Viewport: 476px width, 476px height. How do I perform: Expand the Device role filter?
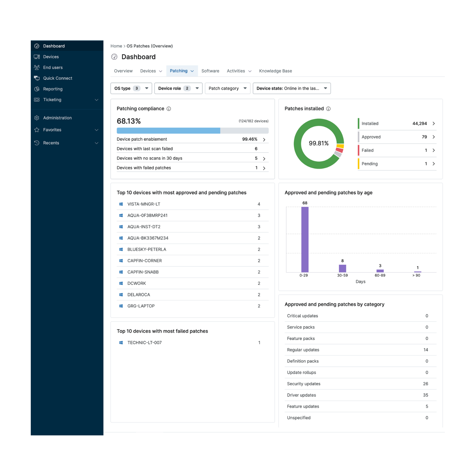tap(178, 88)
